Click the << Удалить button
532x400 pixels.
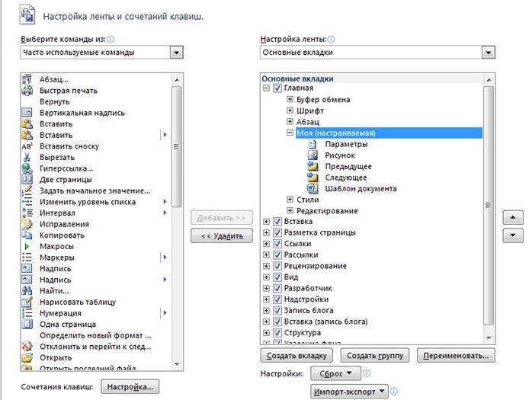(222, 235)
